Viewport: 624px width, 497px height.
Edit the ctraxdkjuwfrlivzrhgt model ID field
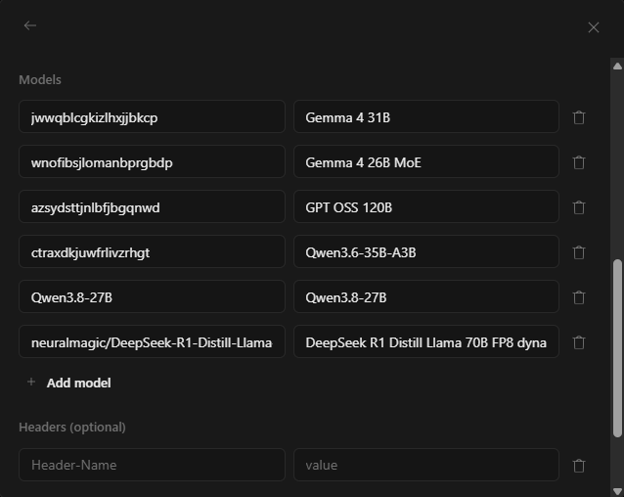coord(152,252)
